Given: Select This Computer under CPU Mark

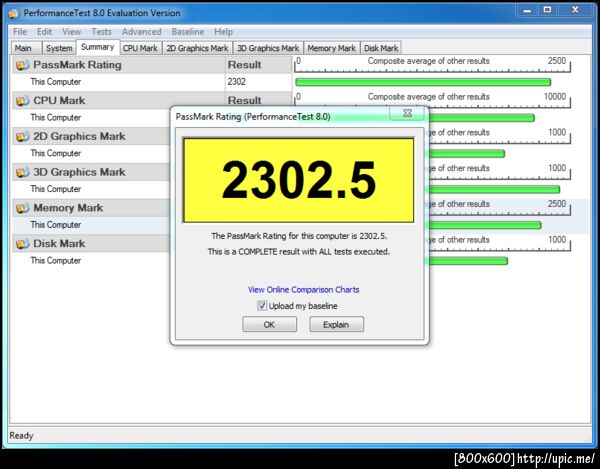Looking at the screenshot, I should point(55,117).
